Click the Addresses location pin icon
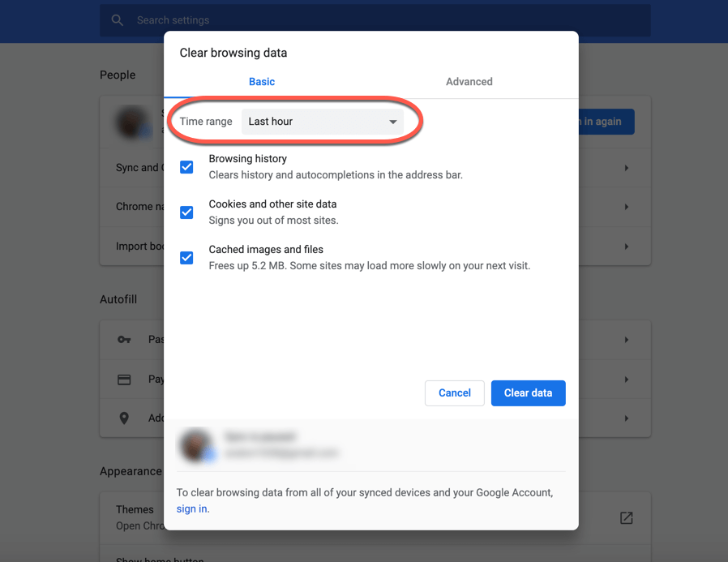This screenshot has width=728, height=562. pos(124,418)
